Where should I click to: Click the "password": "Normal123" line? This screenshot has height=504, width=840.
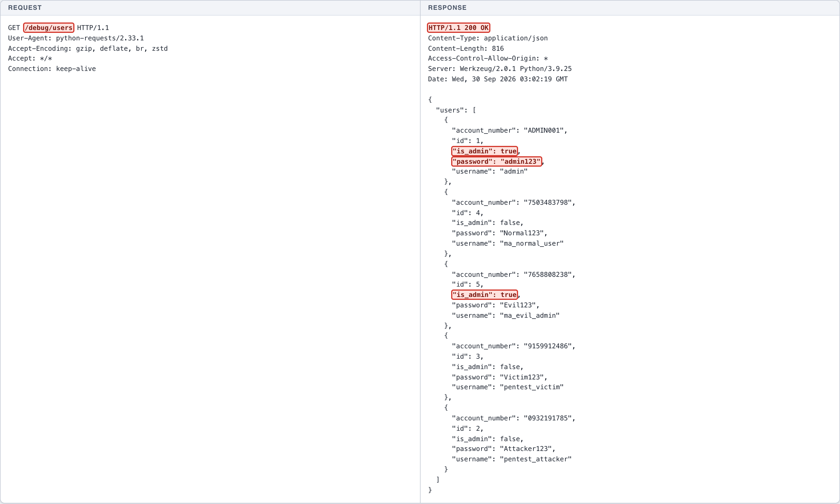click(500, 233)
